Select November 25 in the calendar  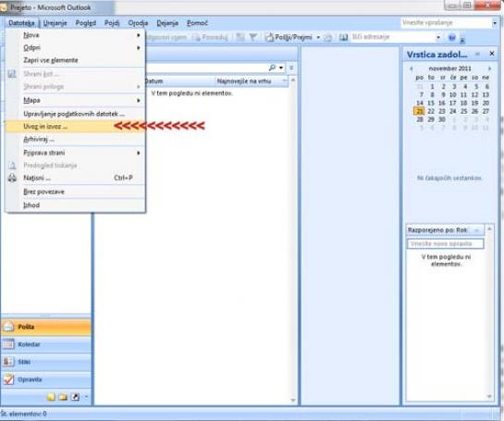pyautogui.click(x=463, y=111)
